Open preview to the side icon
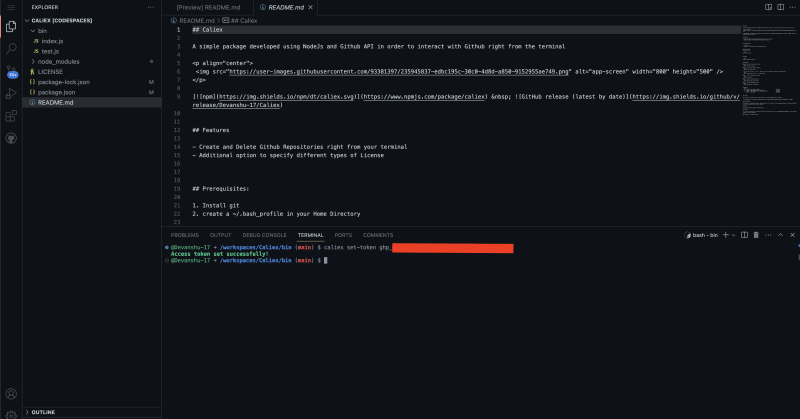The image size is (800, 419). [768, 7]
